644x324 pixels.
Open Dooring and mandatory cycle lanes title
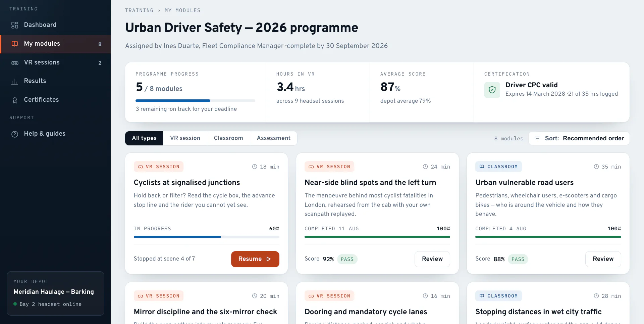[x=366, y=312]
